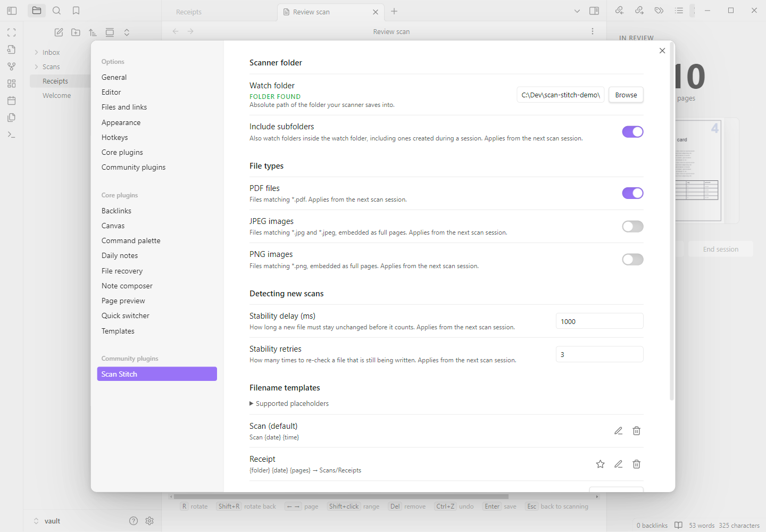The height and width of the screenshot is (532, 766).
Task: Click the End session button
Action: click(x=721, y=249)
